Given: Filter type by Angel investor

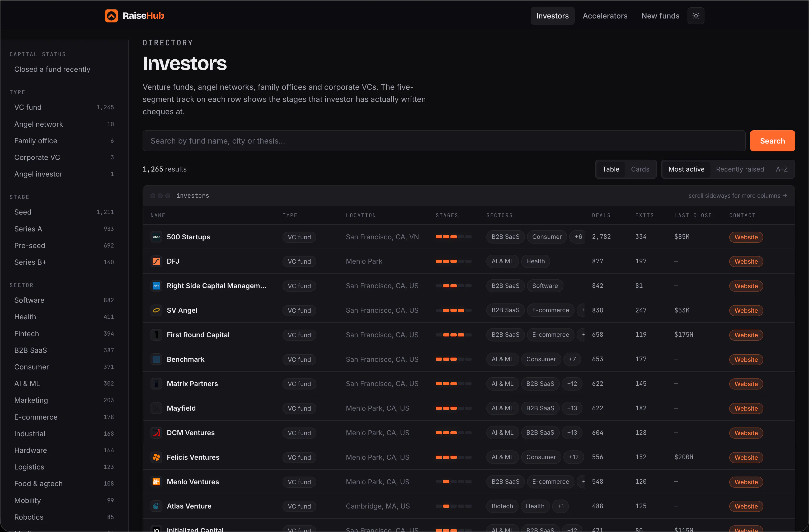Looking at the screenshot, I should click(64, 174).
